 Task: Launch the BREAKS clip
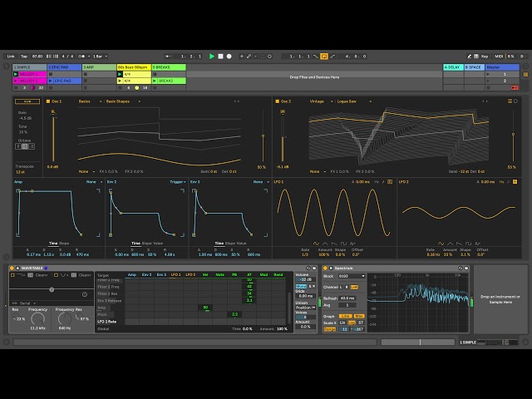[x=155, y=81]
